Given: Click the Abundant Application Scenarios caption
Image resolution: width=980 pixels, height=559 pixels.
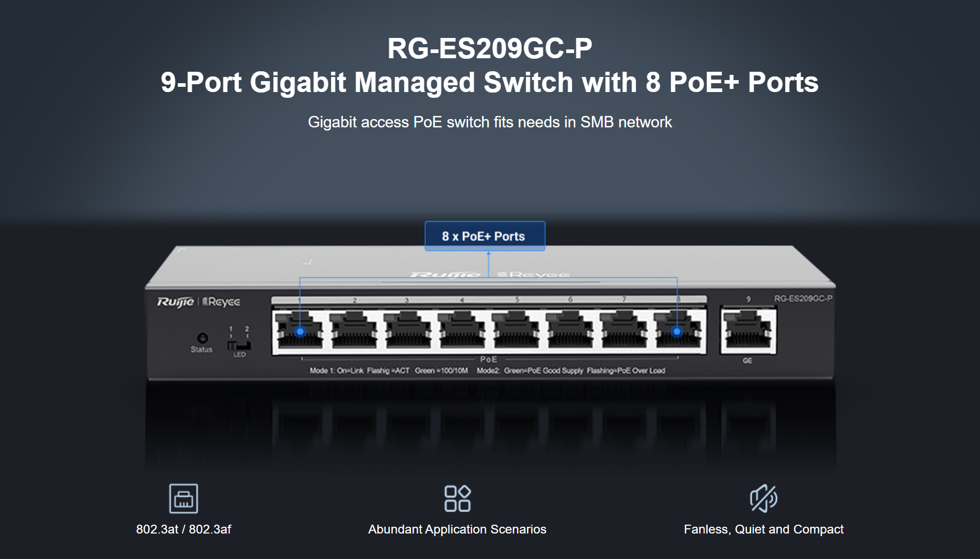Looking at the screenshot, I should (457, 529).
